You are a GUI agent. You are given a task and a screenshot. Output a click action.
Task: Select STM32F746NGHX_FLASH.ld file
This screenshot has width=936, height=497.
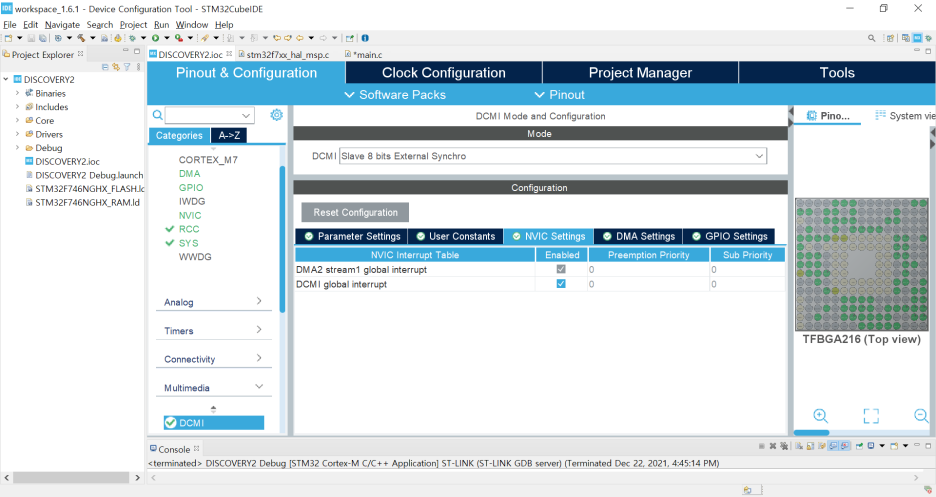[x=85, y=189]
